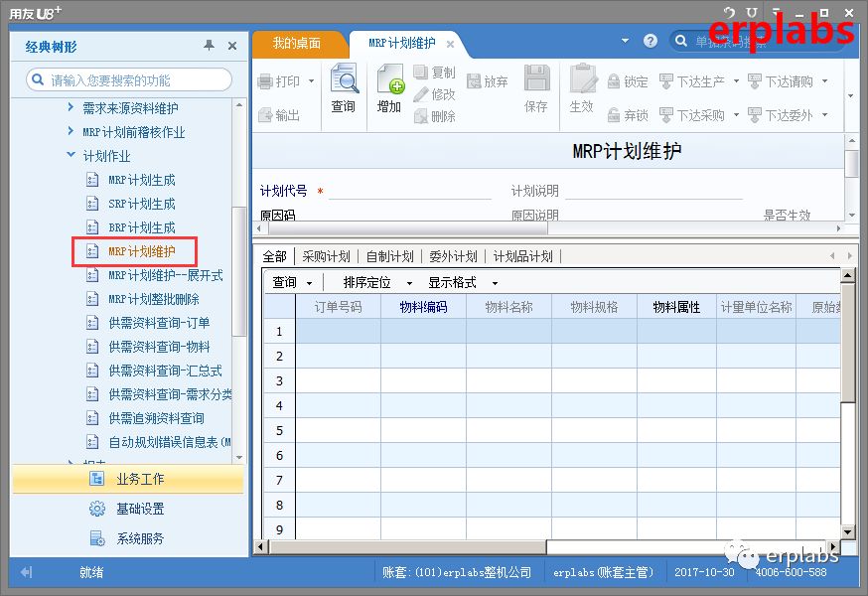
Task: Click the 物料属性 column header
Action: coord(676,307)
